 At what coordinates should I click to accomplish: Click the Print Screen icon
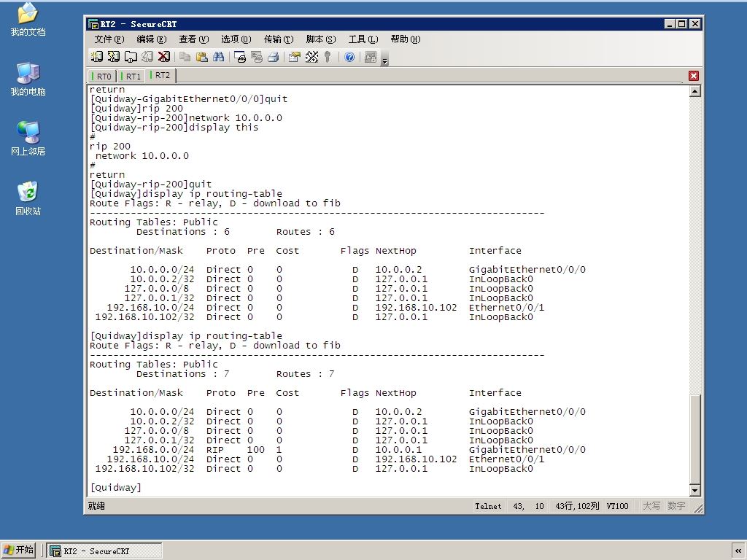(240, 57)
